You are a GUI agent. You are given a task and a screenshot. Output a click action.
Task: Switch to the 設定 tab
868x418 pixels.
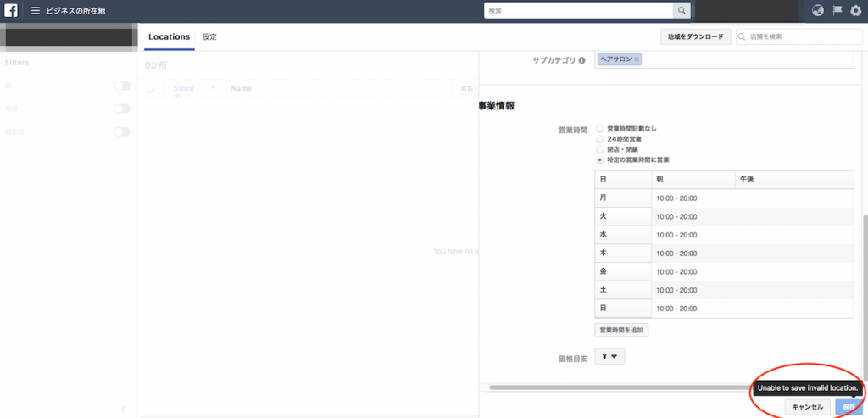pyautogui.click(x=209, y=37)
